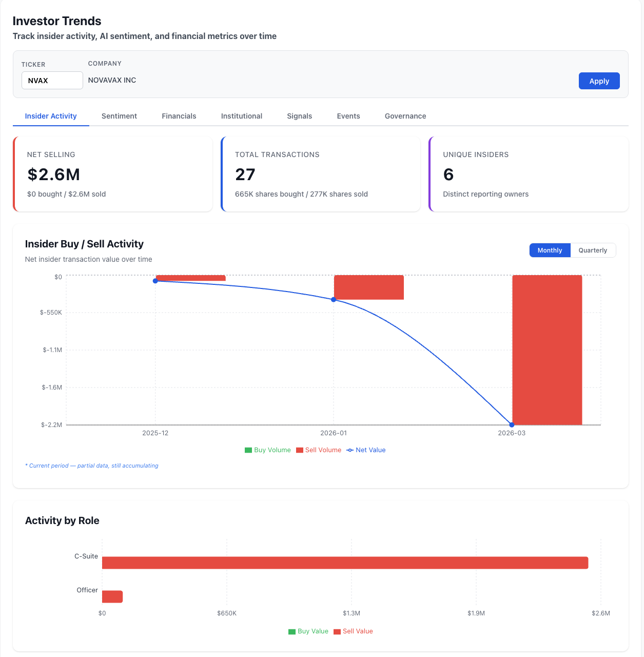Screen dimensions: 644x657
Task: Click the 2026-01 red sell bar
Action: [368, 287]
